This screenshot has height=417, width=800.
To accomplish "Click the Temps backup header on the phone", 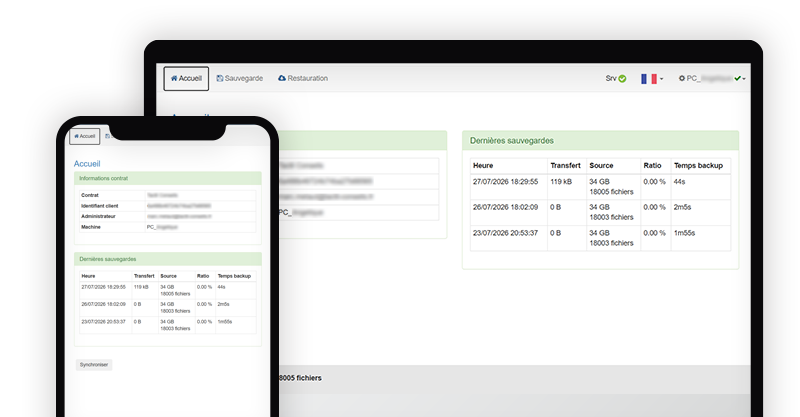I will click(x=234, y=276).
